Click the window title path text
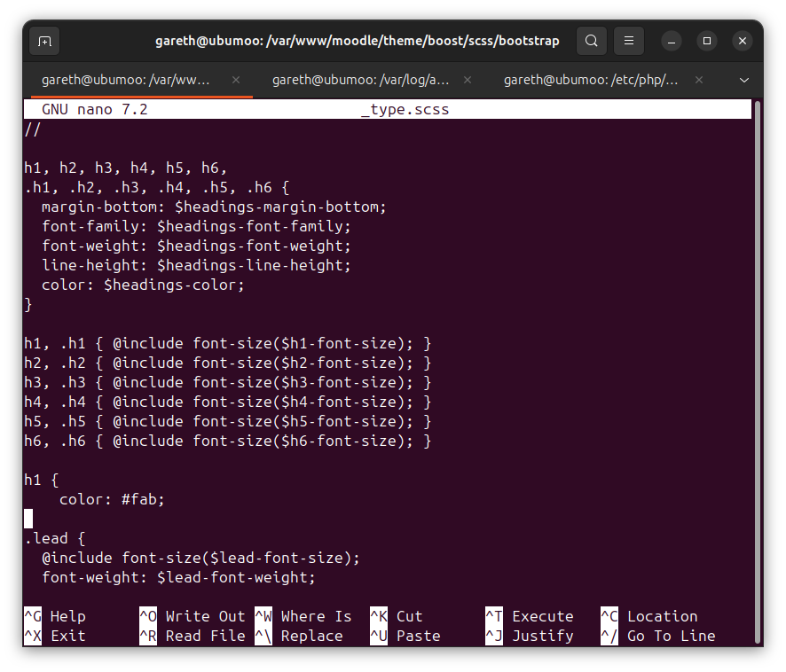 357,41
